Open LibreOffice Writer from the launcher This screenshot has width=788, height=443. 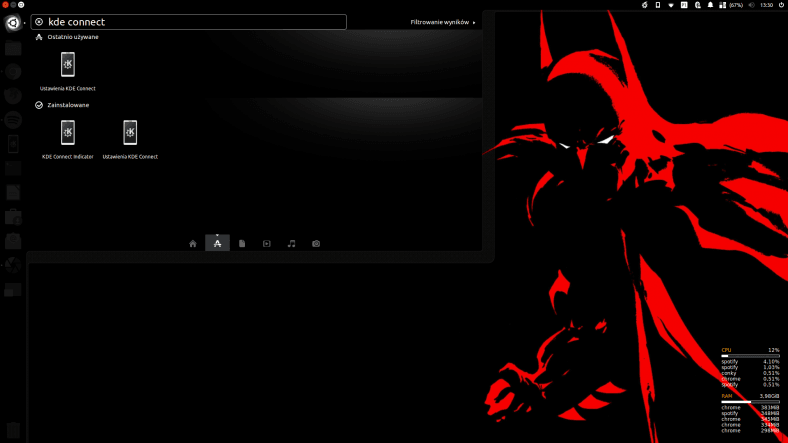13,192
